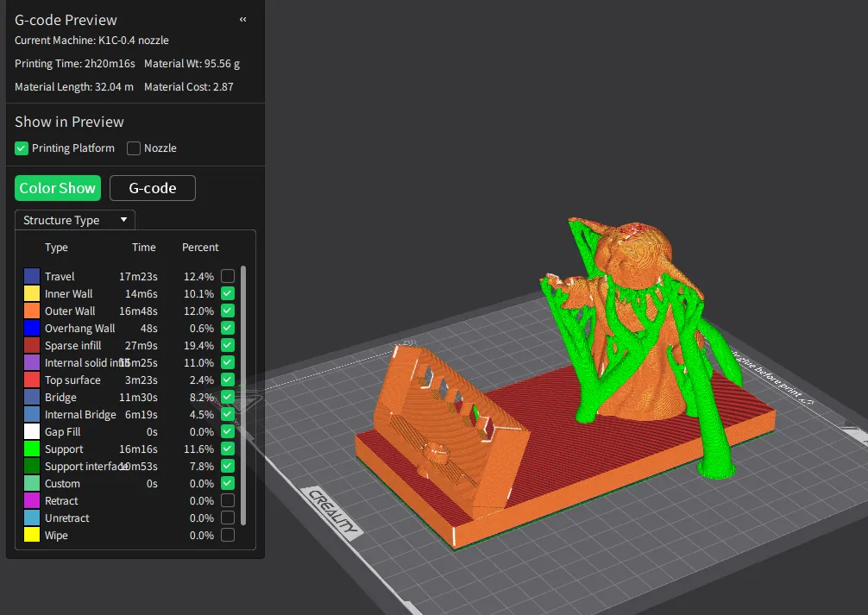868x615 pixels.
Task: Toggle the Printing Platform checkbox
Action: (22, 148)
